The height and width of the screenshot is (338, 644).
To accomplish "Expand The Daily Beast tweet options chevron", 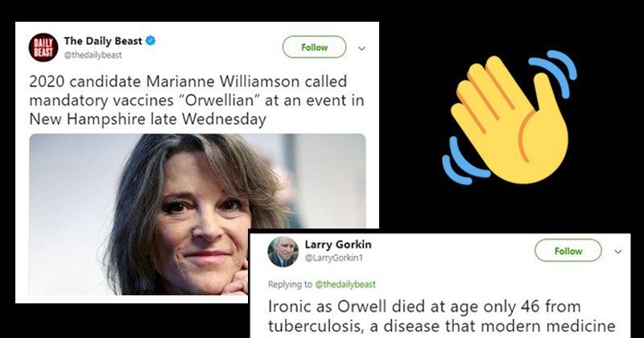I will (360, 47).
